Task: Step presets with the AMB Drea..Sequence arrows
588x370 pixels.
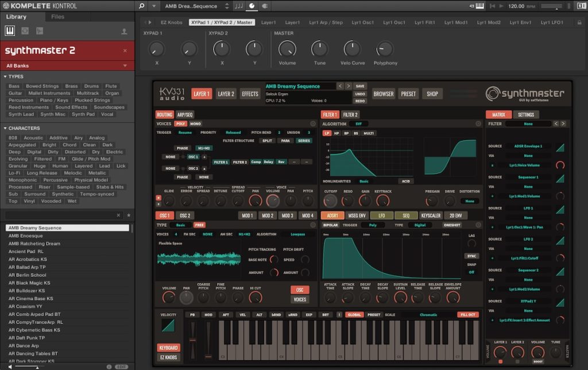Action: point(227,6)
